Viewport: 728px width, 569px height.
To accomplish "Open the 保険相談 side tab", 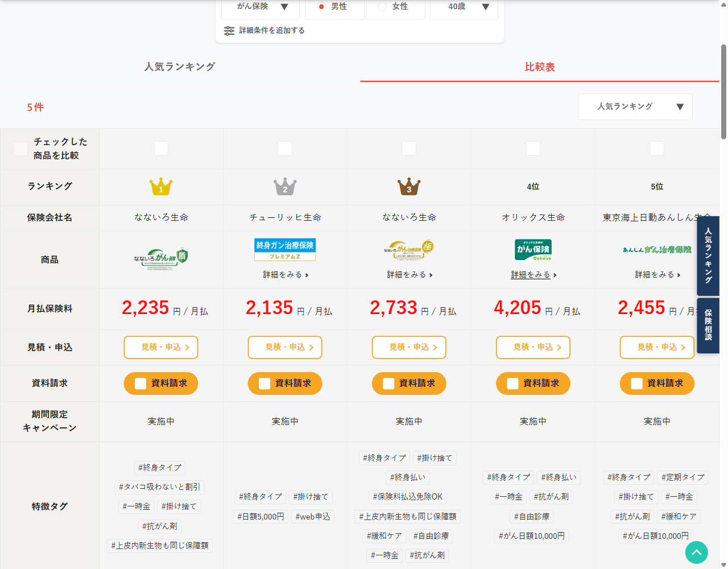I will pos(708,325).
